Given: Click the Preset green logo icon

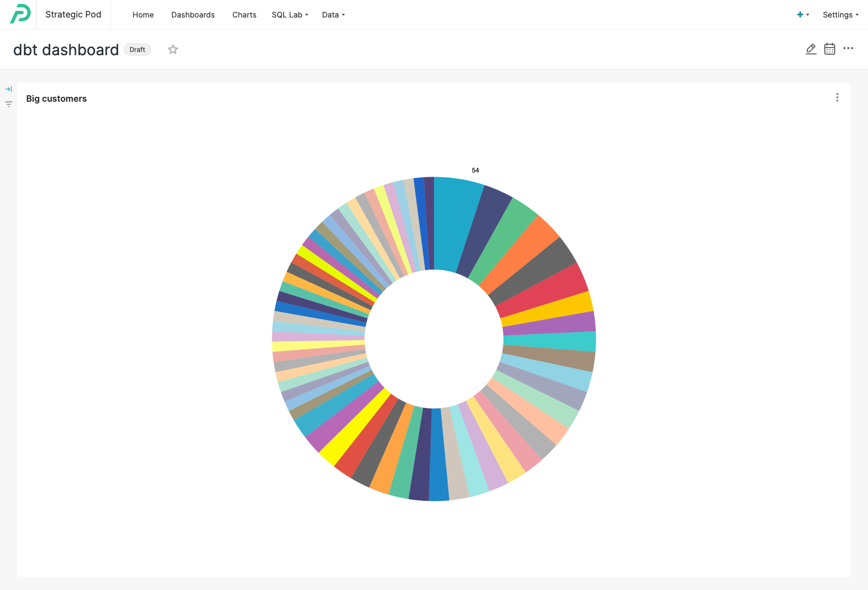Looking at the screenshot, I should click(x=20, y=14).
